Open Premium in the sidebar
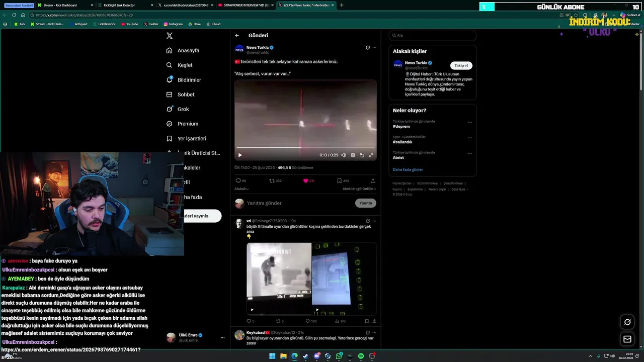644x362 pixels. tap(182, 124)
